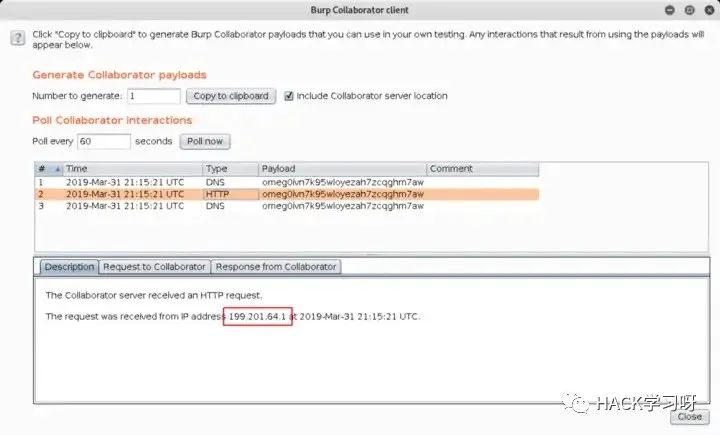Screen dimensions: 720x435
Task: Click the Payload column header
Action: pos(340,169)
